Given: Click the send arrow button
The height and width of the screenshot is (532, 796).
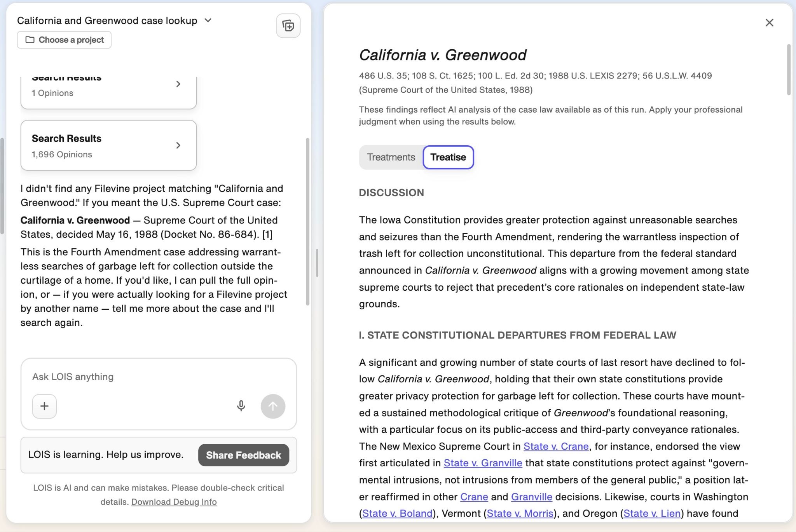Looking at the screenshot, I should pyautogui.click(x=273, y=406).
